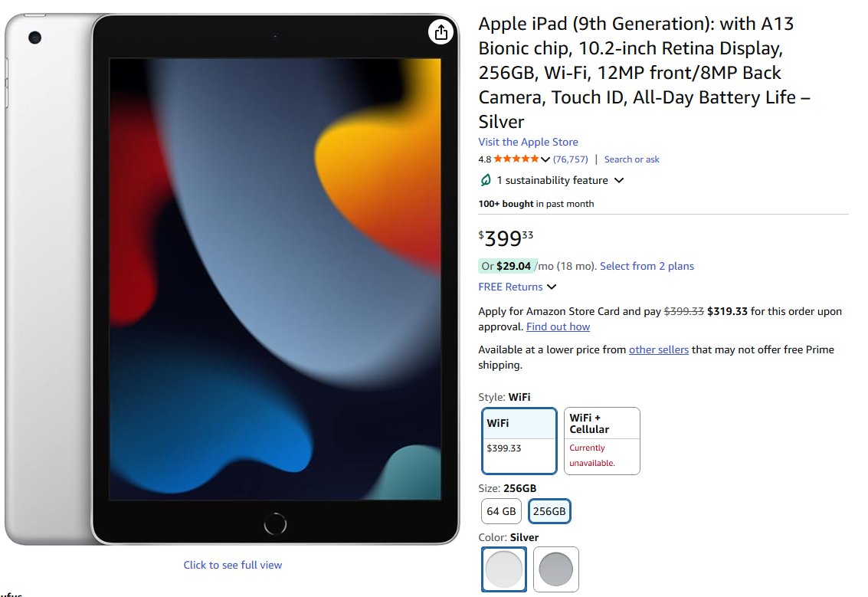Click the share icon on product image
Screen dimensions: 868x597
pos(441,32)
